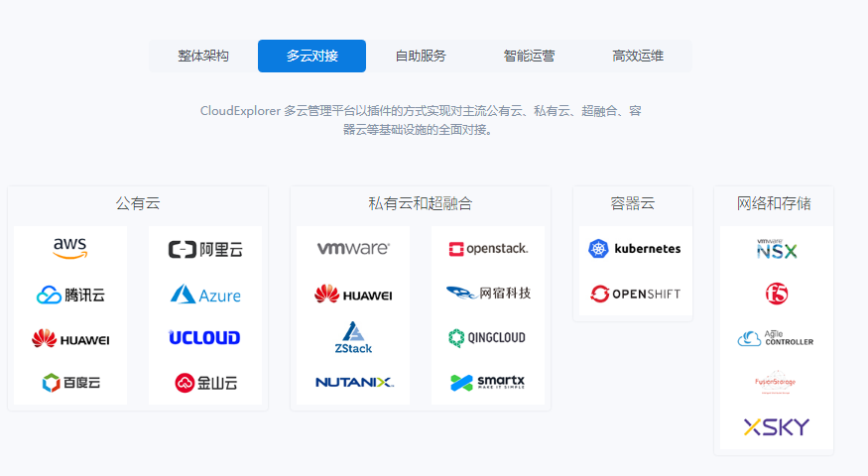Image resolution: width=868 pixels, height=476 pixels.
Task: Click the Azure logo
Action: click(x=205, y=295)
